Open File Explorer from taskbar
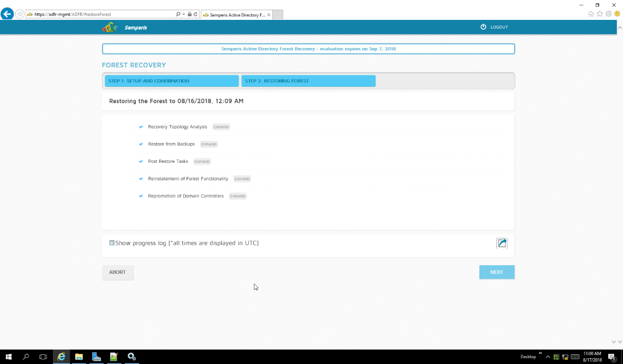Viewport: 623px width, 364px height. (79, 357)
